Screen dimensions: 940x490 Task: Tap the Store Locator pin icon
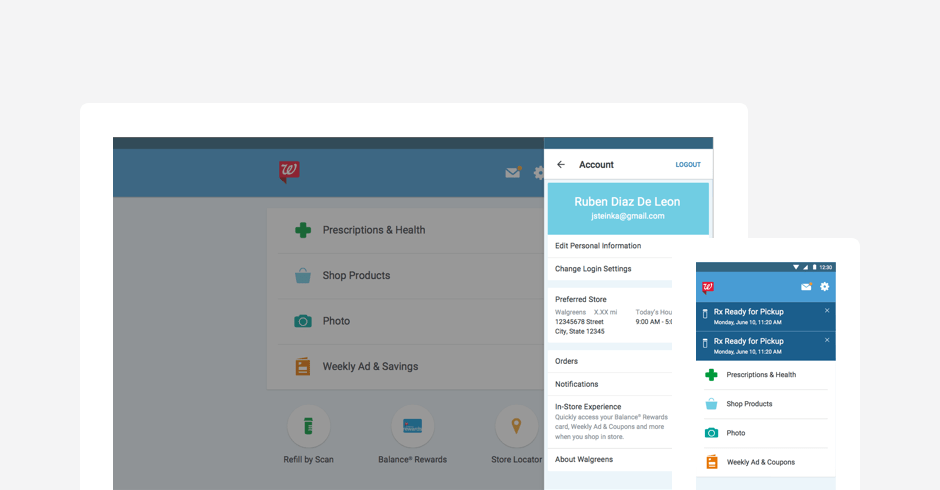[516, 426]
